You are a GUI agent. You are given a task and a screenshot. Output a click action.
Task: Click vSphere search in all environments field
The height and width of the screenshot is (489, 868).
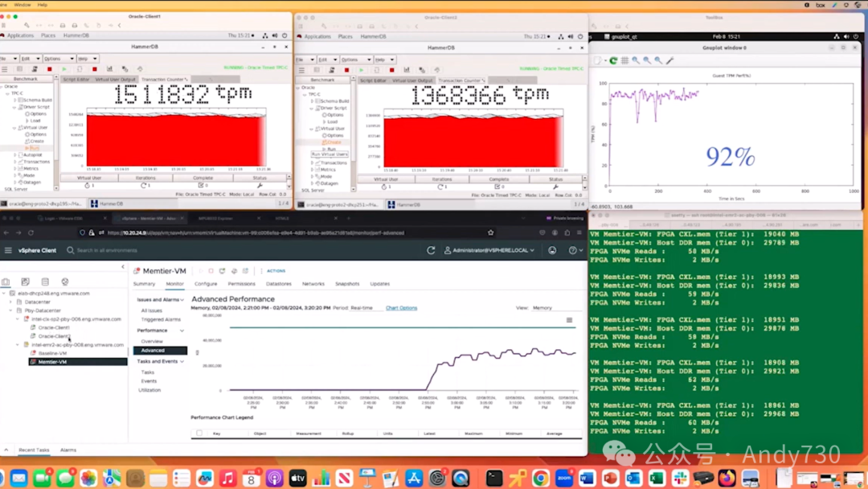pyautogui.click(x=107, y=250)
